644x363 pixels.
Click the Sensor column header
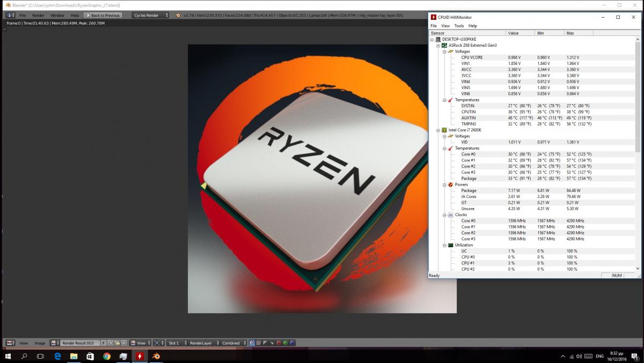pyautogui.click(x=467, y=33)
